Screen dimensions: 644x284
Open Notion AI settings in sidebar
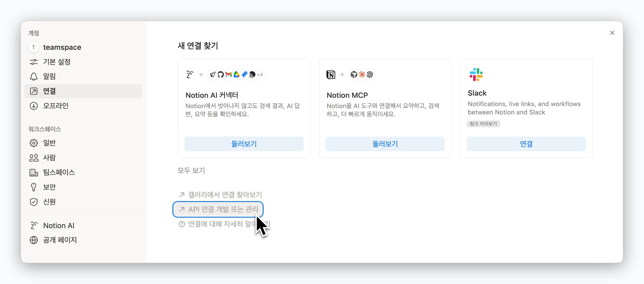(59, 225)
